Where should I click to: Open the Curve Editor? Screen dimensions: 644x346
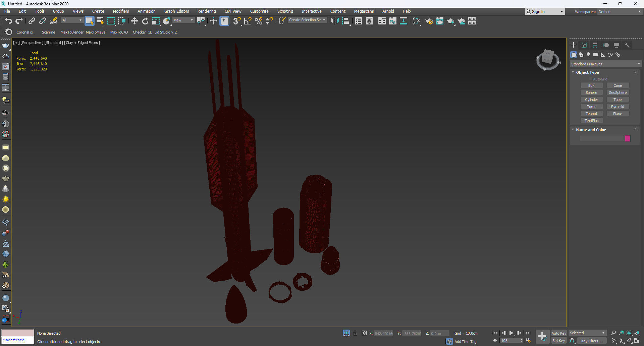point(393,21)
